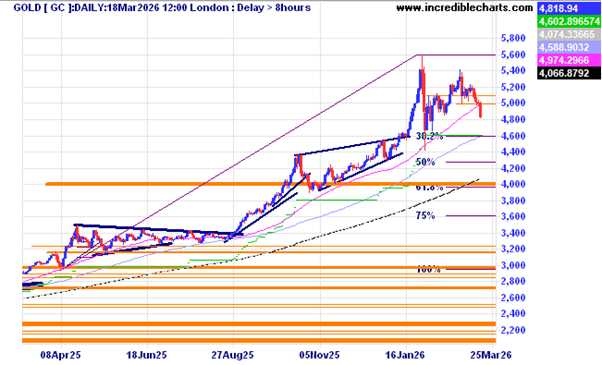Select the gray 4,074.33665 value box
The width and height of the screenshot is (602, 365).
pyautogui.click(x=569, y=34)
